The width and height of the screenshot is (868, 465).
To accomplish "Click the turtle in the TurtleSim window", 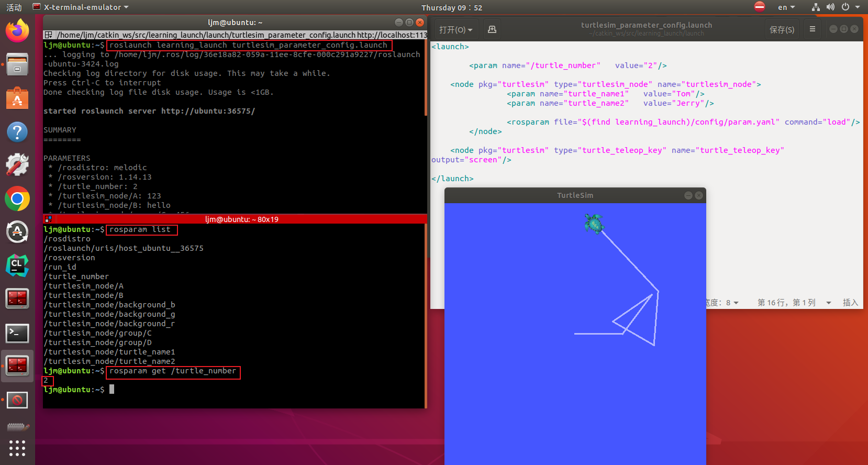I will pos(594,224).
